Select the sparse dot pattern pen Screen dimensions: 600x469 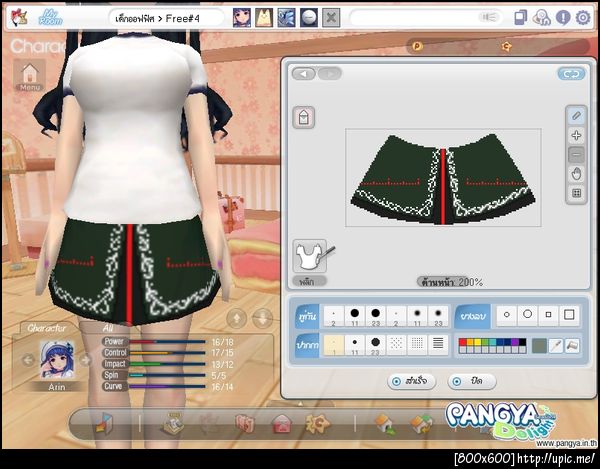pos(396,345)
